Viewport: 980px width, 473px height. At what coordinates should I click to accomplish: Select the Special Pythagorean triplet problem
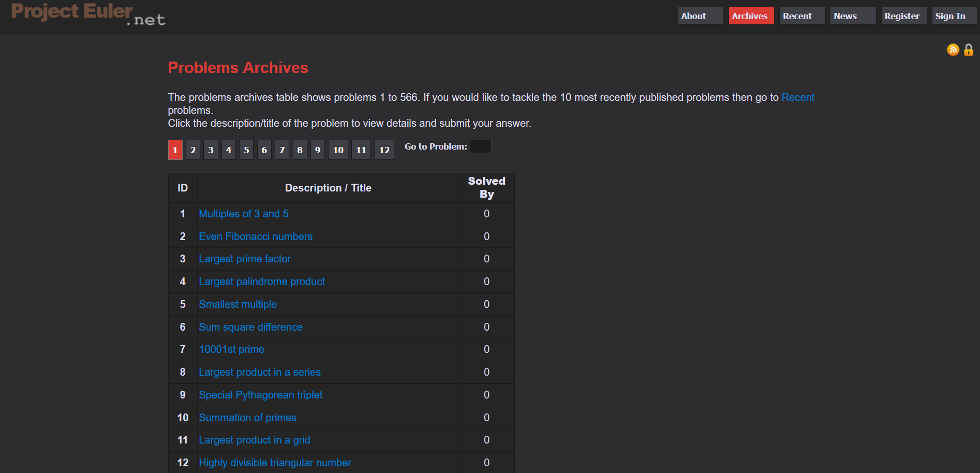click(x=260, y=395)
